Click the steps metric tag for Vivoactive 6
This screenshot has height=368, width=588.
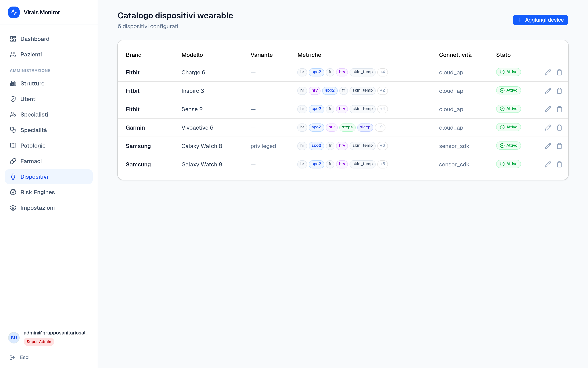[x=347, y=127]
